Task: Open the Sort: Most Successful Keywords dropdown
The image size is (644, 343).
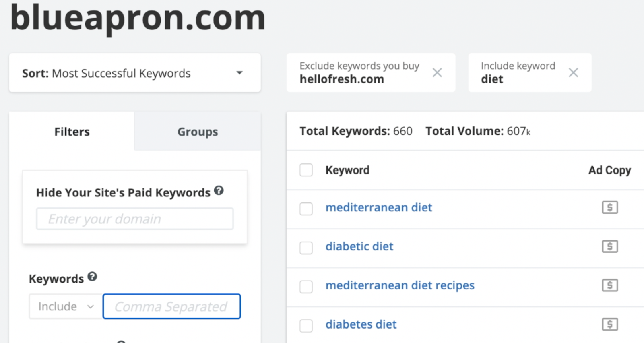Action: click(135, 73)
